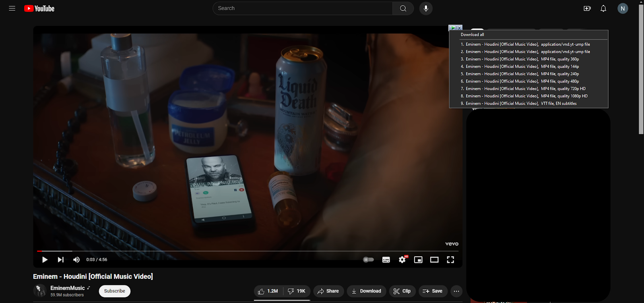
Task: Click the downloader extension play arrow icon
Action: click(x=453, y=28)
